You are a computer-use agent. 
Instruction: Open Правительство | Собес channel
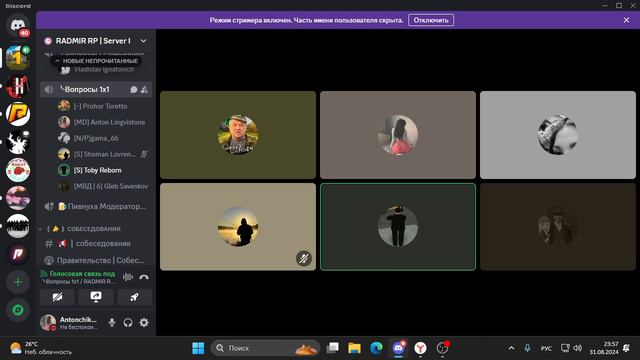click(x=96, y=260)
